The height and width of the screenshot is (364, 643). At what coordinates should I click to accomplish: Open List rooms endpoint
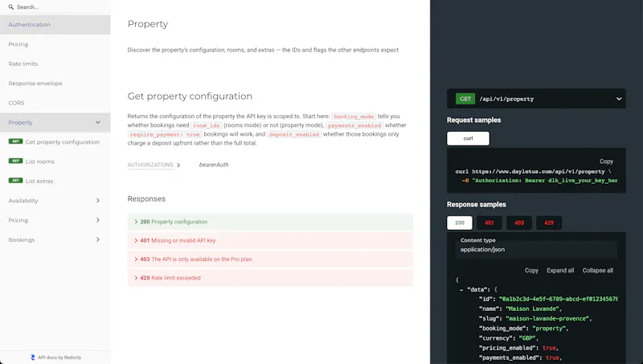(x=55, y=162)
